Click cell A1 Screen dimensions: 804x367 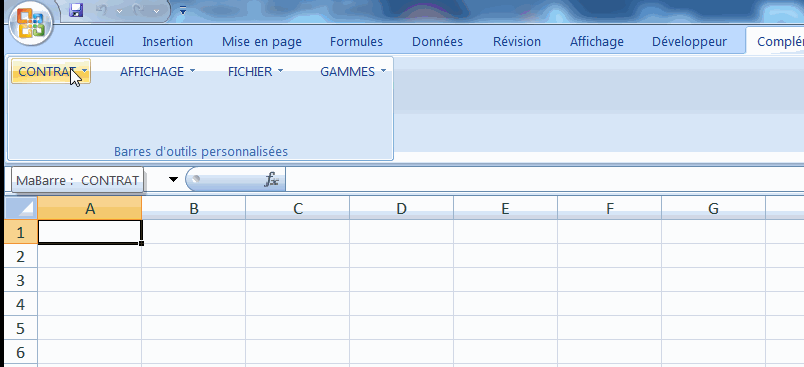[90, 232]
